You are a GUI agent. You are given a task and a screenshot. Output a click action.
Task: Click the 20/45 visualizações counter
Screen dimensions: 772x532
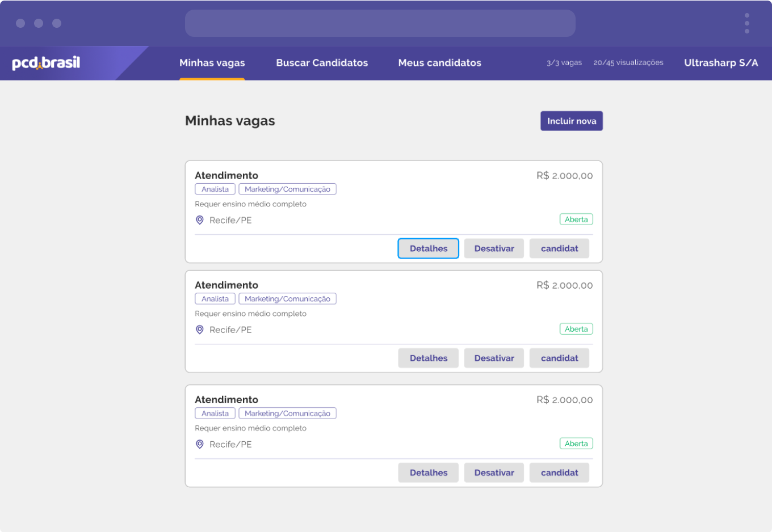tap(628, 63)
